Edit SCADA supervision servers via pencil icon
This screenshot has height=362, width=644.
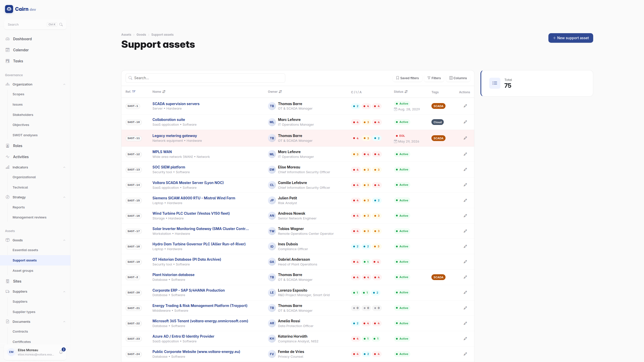465,106
